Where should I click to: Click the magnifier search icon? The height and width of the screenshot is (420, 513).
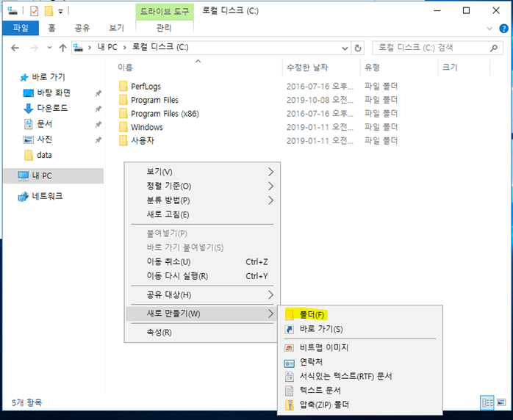click(x=494, y=48)
